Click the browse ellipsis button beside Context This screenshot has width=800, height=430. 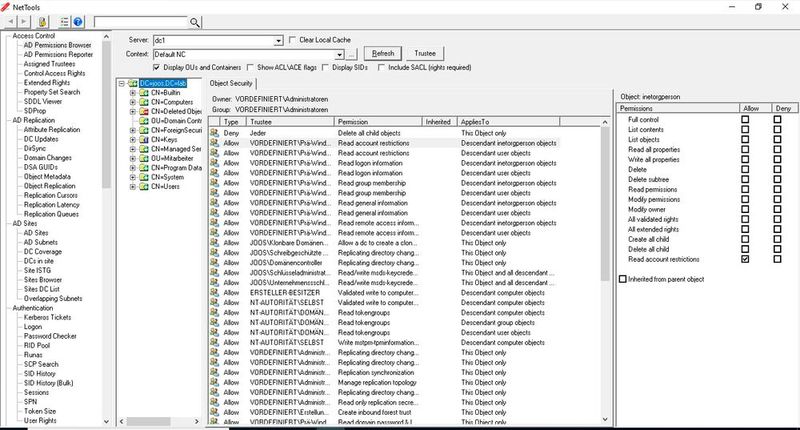click(x=352, y=55)
